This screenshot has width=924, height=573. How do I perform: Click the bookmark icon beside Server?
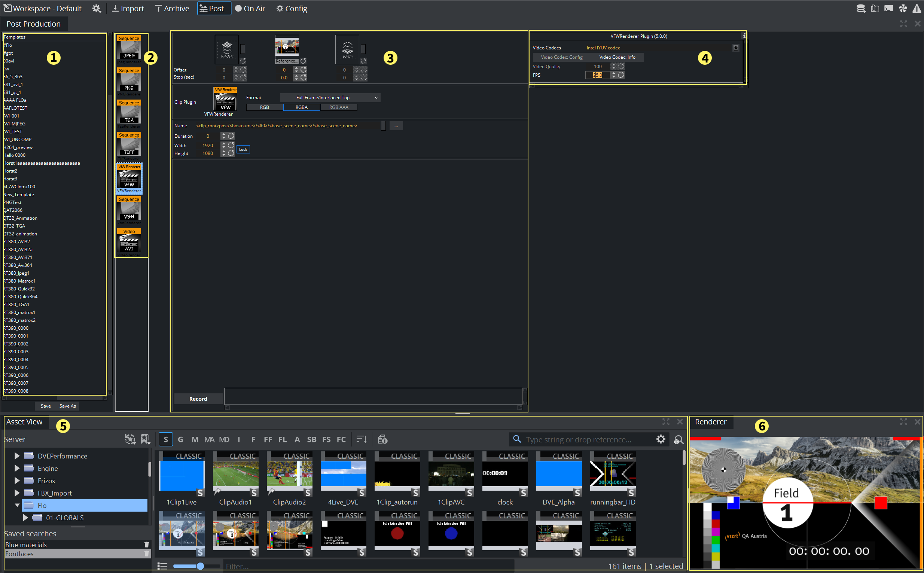point(145,439)
